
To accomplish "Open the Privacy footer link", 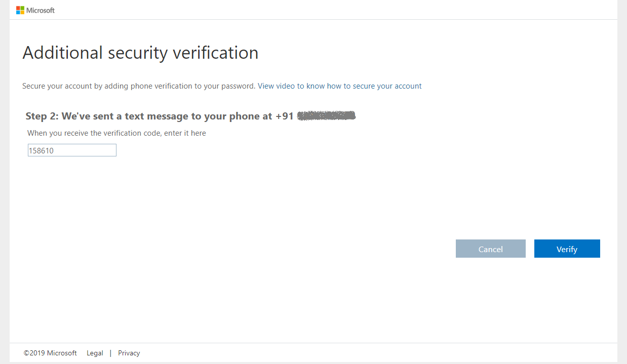I will click(x=129, y=353).
